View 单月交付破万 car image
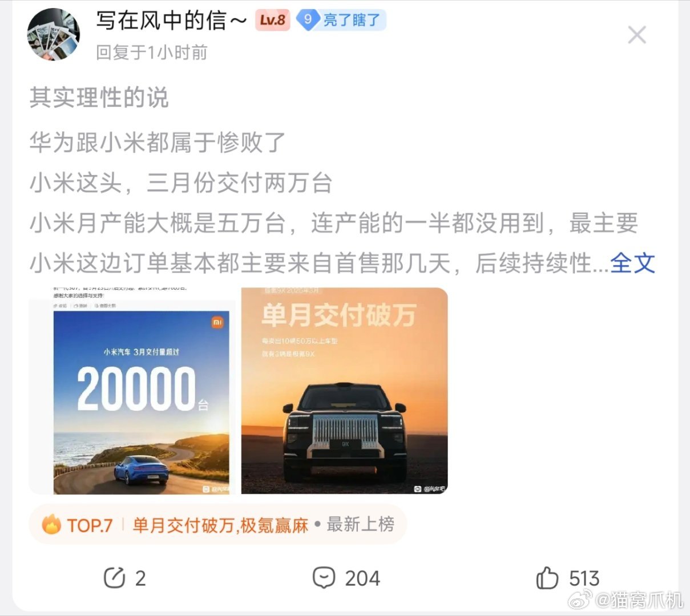Screen dimensions: 690x616 tap(344, 391)
